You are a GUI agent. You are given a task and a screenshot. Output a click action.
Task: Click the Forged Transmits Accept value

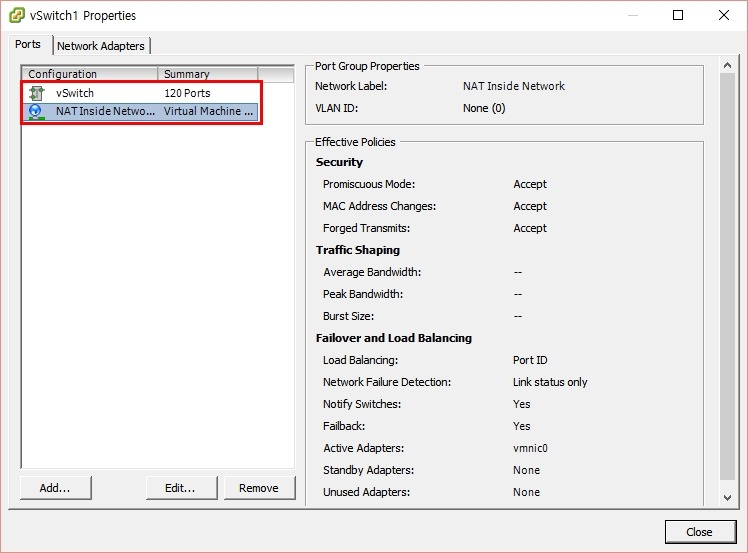(530, 228)
